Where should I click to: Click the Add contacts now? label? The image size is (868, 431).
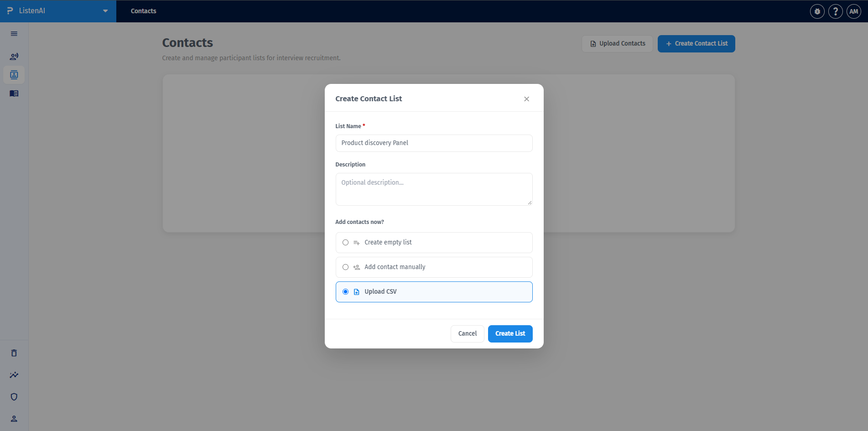pyautogui.click(x=360, y=222)
